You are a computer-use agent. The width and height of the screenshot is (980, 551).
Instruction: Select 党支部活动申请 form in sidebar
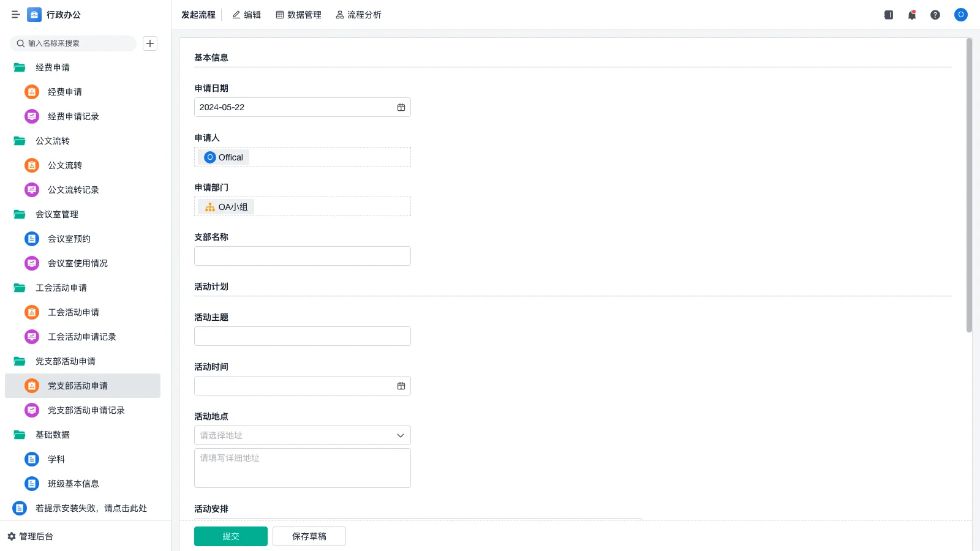tap(83, 386)
